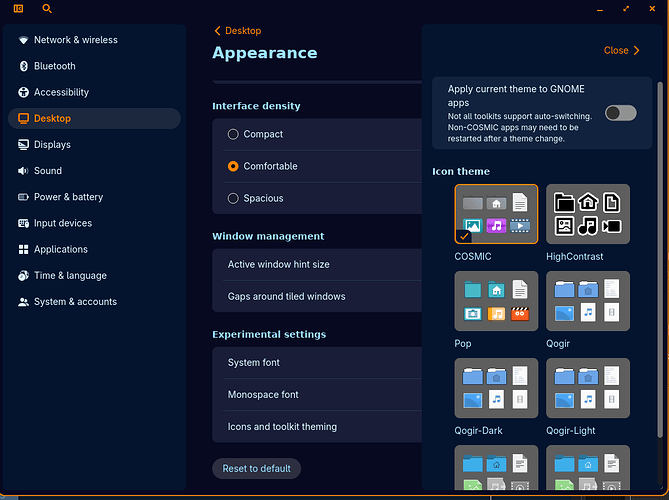Click the Time & language icon
This screenshot has height=500, width=669.
click(24, 275)
